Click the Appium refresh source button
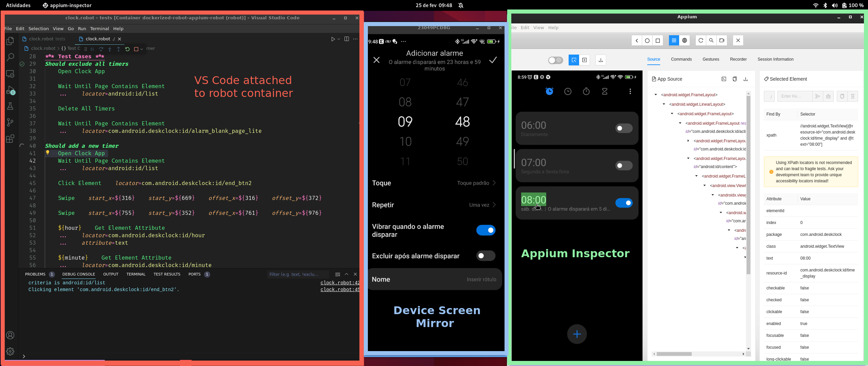868x366 pixels. click(701, 41)
